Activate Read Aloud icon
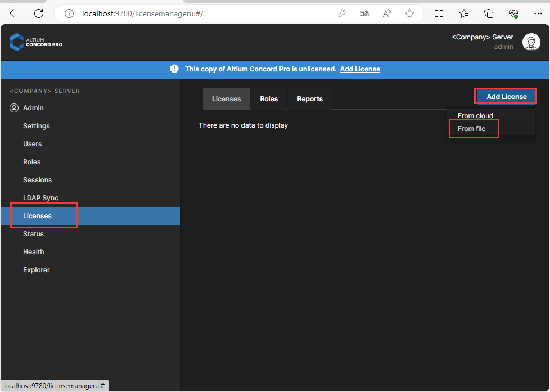Screen dimensions: 550x392 [387, 13]
